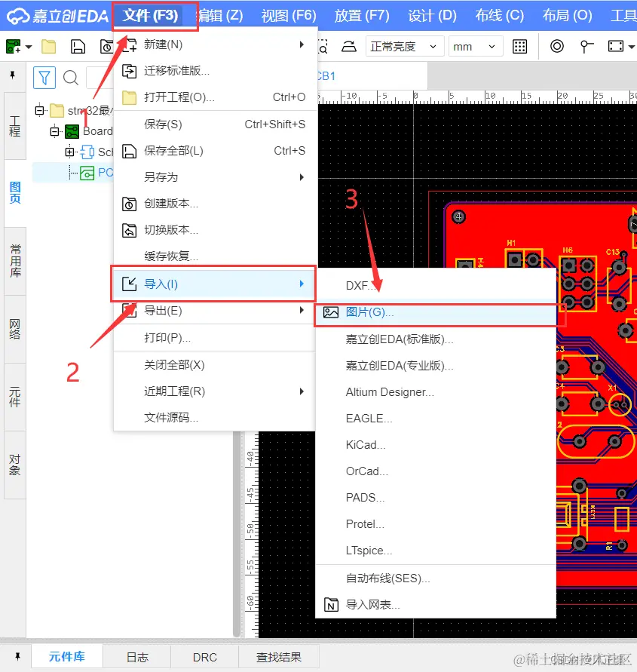Click the green new-board toolbar icon

click(13, 46)
